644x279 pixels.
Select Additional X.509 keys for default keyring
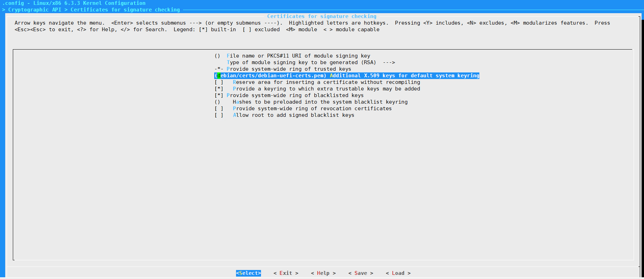tap(404, 76)
